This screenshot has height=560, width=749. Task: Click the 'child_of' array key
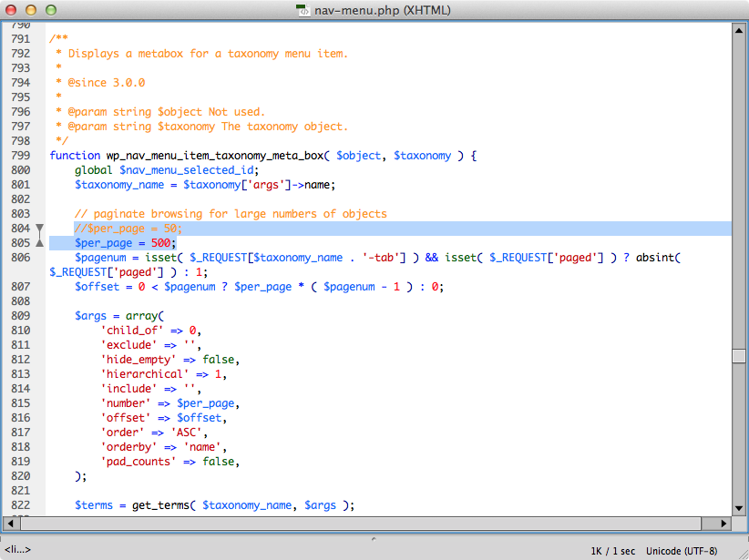[132, 331]
